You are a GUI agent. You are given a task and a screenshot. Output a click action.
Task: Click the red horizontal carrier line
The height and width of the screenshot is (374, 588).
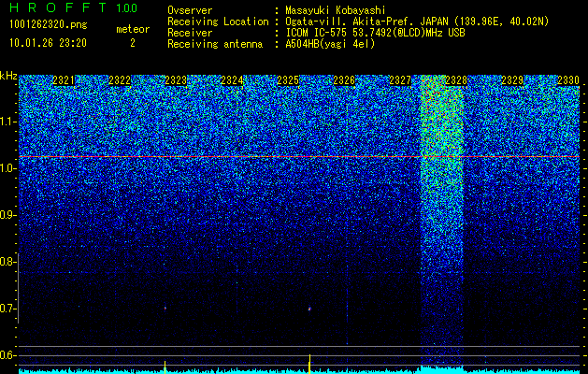pos(299,156)
